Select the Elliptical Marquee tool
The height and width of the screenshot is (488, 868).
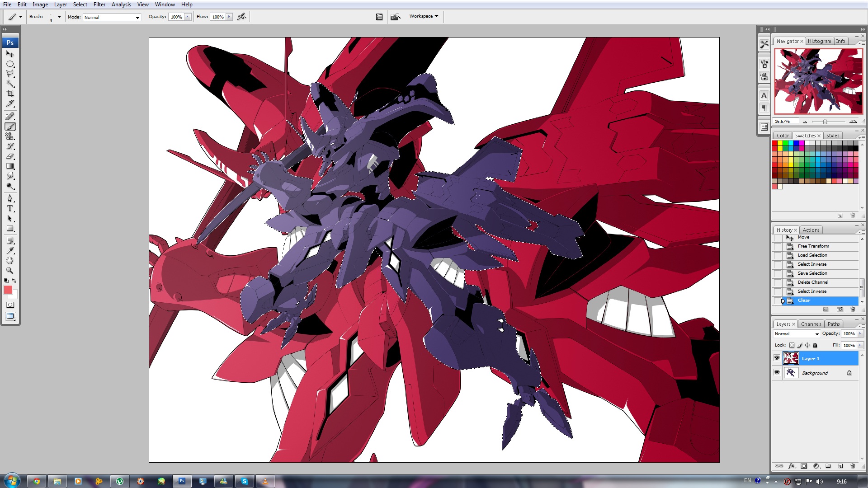click(x=10, y=64)
